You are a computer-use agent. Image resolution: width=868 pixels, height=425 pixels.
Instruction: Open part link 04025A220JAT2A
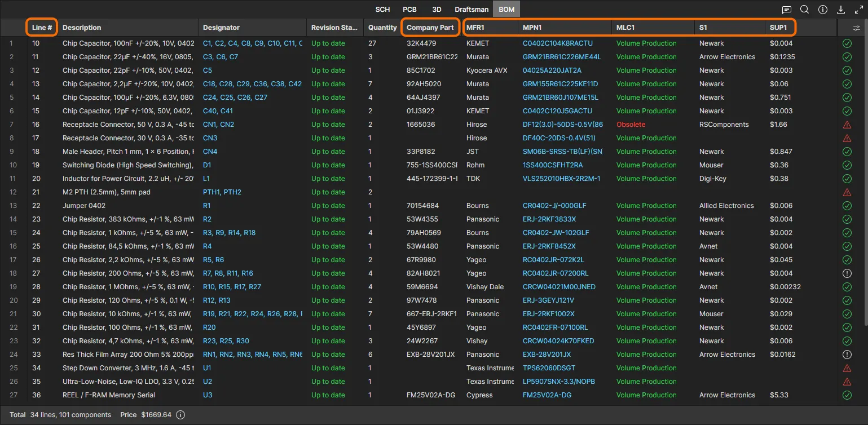(552, 70)
